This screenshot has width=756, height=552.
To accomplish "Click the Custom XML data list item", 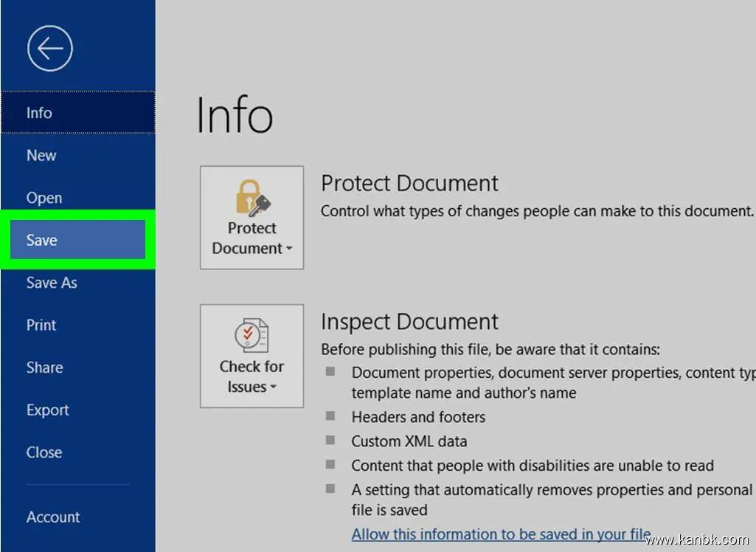I will tap(409, 441).
